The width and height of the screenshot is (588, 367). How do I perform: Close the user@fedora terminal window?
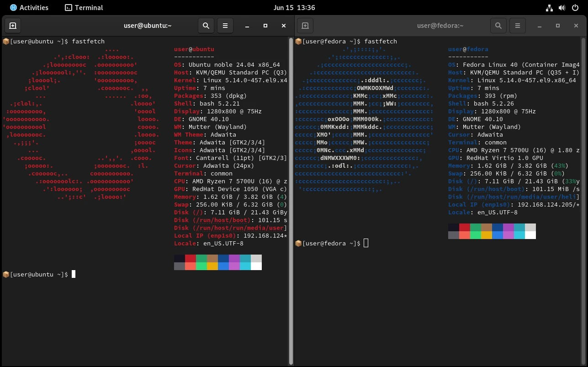(576, 26)
